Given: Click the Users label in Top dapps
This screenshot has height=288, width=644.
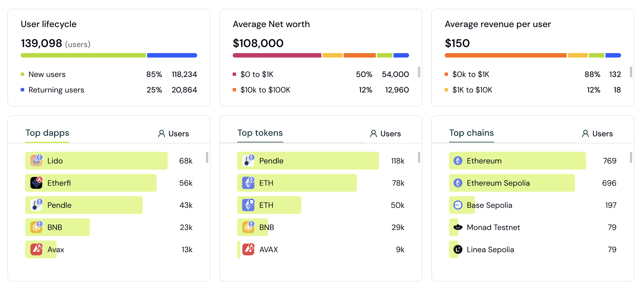Looking at the screenshot, I should click(x=174, y=134).
